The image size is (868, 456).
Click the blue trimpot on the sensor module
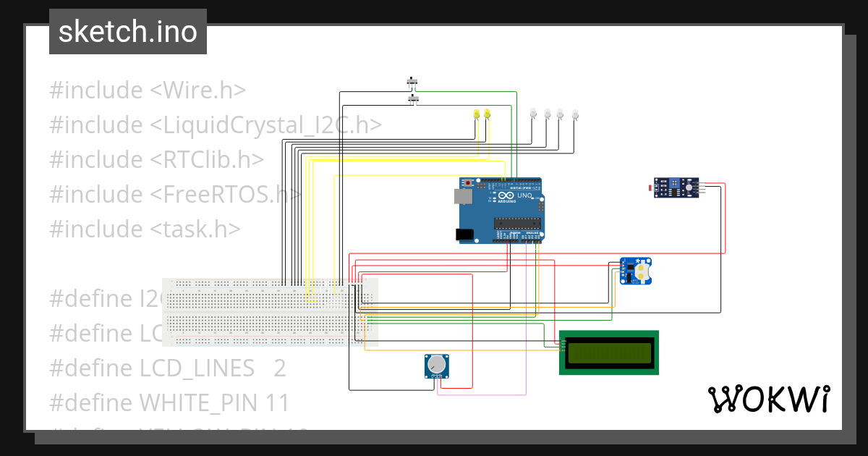[x=674, y=183]
